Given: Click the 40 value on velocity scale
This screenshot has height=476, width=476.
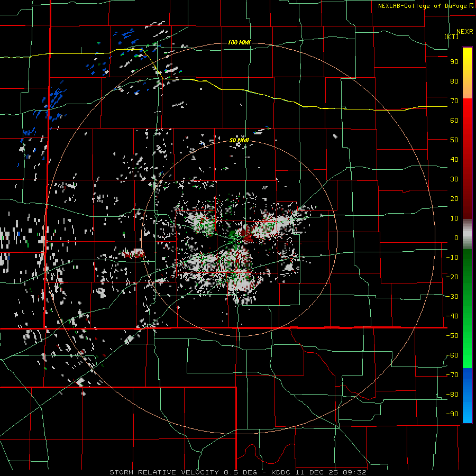Looking at the screenshot, I should [454, 160].
